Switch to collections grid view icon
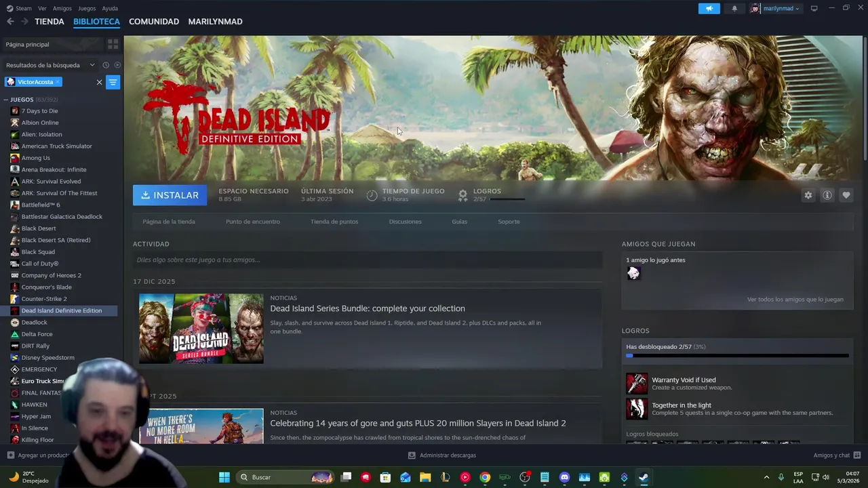 (113, 44)
